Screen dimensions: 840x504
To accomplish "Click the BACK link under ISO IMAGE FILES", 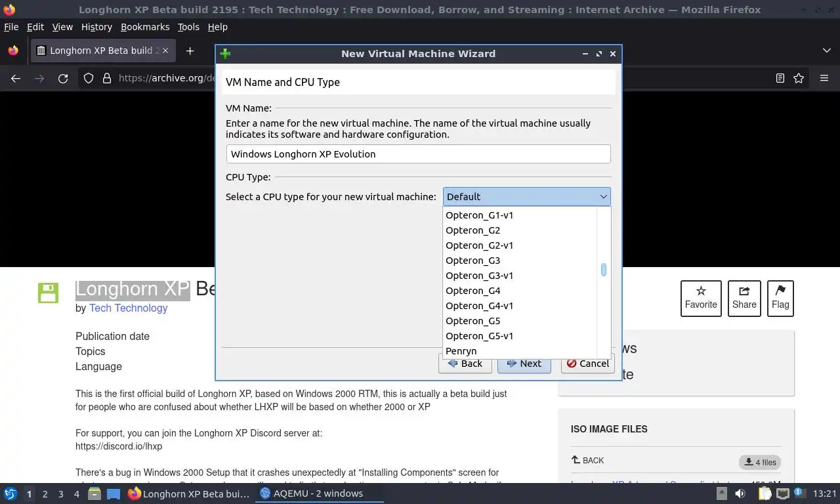I will pos(587,460).
